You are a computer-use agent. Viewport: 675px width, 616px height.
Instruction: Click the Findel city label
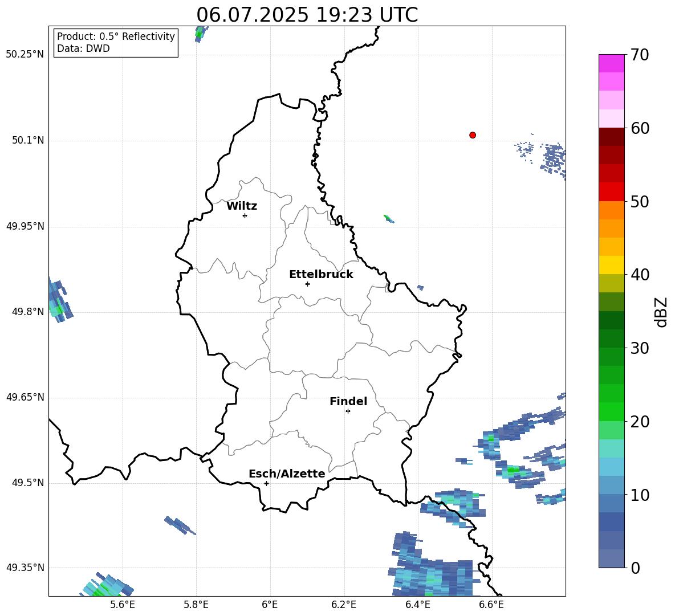(x=348, y=401)
